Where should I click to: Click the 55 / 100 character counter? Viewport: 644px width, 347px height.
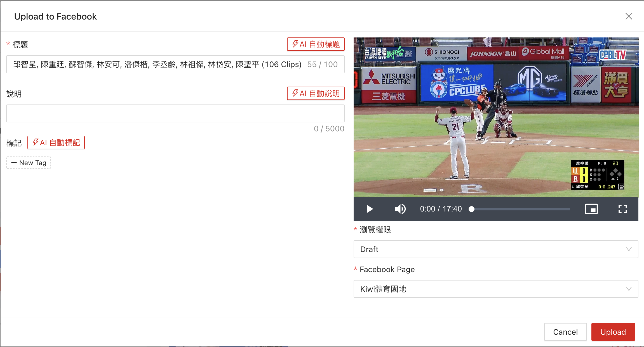[x=322, y=65]
